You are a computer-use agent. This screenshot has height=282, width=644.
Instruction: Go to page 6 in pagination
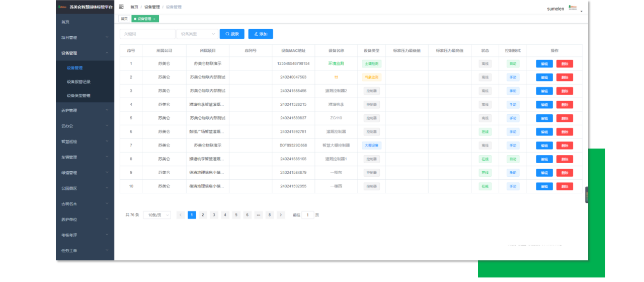248,215
